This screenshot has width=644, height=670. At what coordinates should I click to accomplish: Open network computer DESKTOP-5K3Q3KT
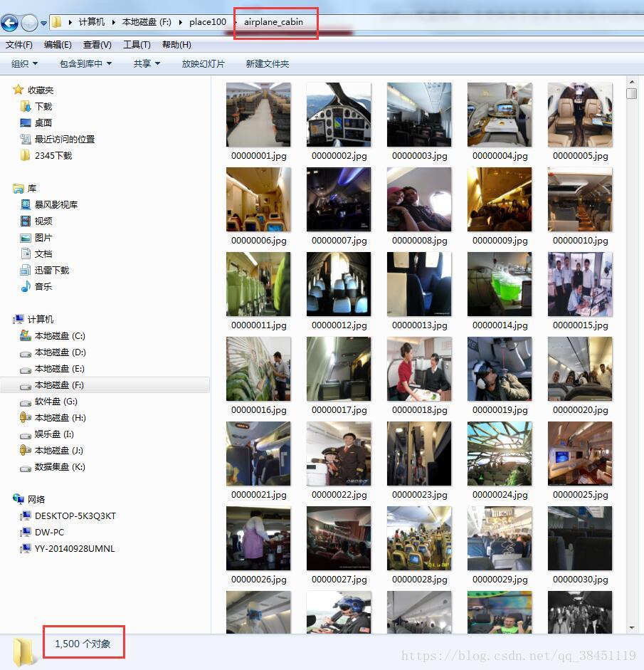click(x=75, y=515)
